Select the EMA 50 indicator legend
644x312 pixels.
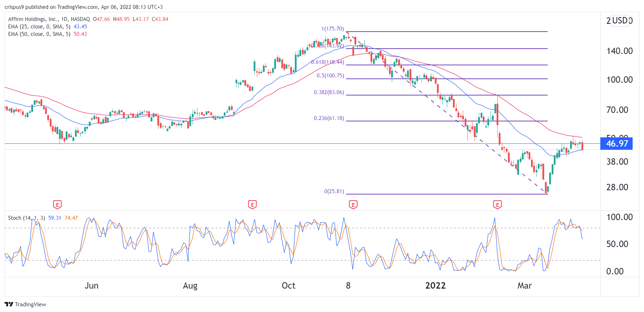tap(39, 34)
